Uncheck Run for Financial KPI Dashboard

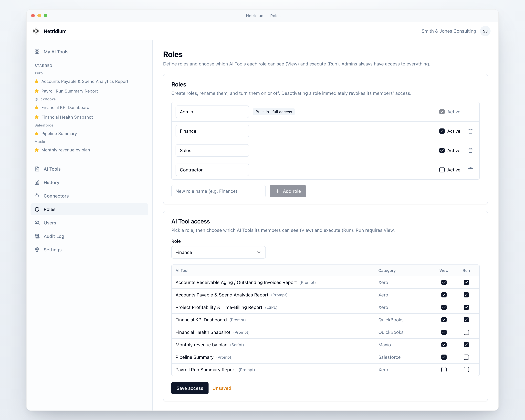466,320
